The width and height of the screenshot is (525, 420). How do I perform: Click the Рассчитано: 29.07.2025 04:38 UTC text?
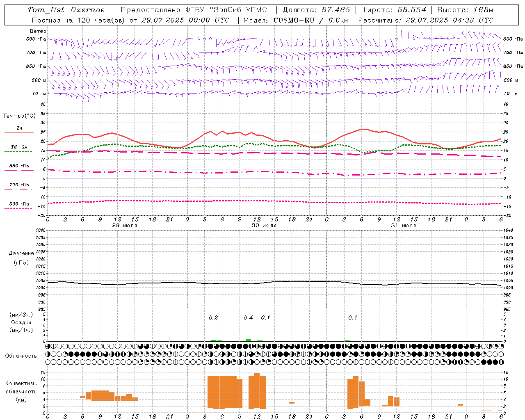click(x=426, y=20)
